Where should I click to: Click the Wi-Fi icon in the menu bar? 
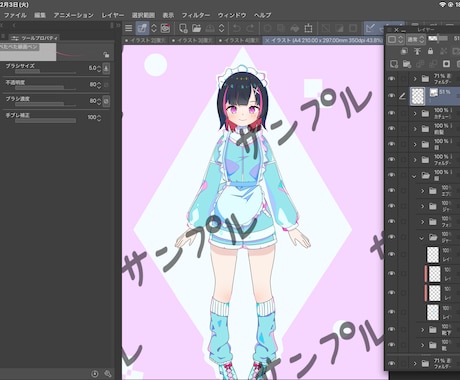coord(443,5)
